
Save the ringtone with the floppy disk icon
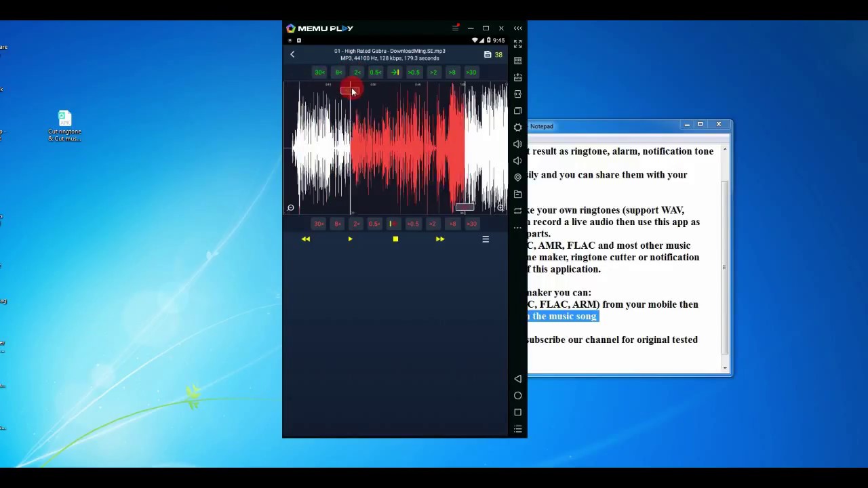pos(487,54)
